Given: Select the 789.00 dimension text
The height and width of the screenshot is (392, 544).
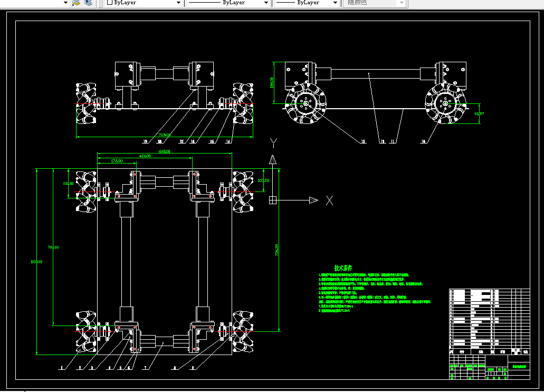Looking at the screenshot, I should (x=165, y=135).
